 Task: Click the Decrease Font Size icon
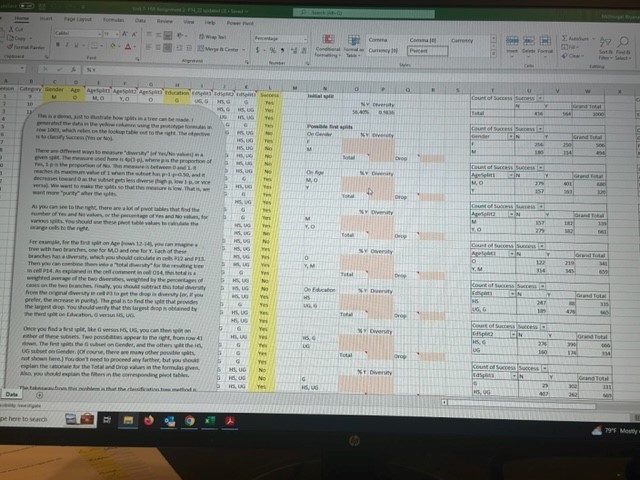pos(134,35)
